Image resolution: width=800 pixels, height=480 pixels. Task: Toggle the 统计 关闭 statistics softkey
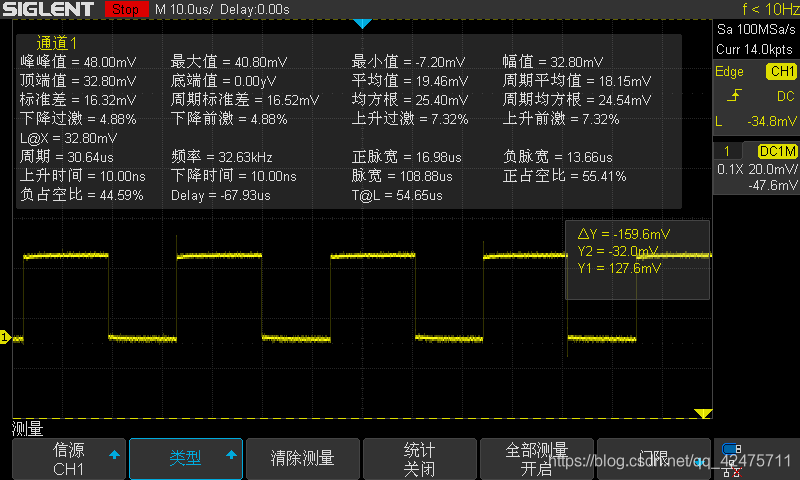(x=419, y=459)
